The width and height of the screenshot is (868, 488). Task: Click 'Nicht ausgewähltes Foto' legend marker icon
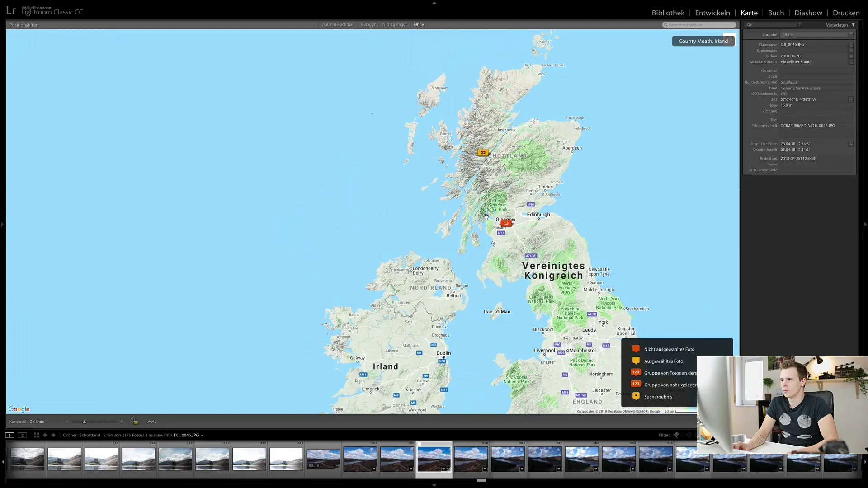[636, 349]
